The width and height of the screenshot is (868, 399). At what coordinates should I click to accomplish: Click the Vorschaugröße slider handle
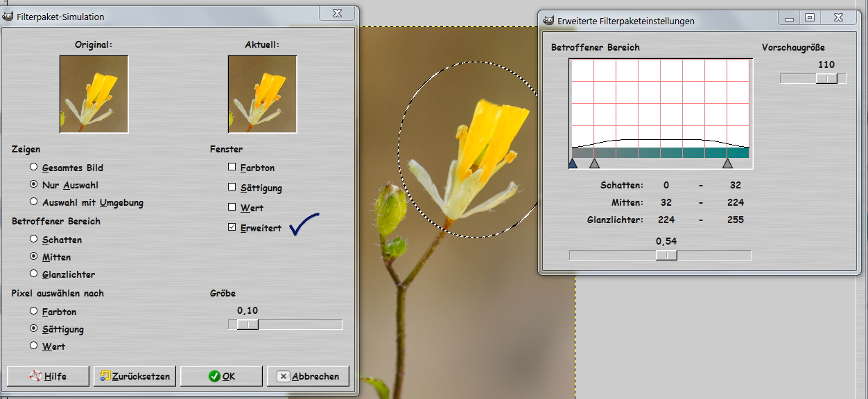(x=826, y=79)
